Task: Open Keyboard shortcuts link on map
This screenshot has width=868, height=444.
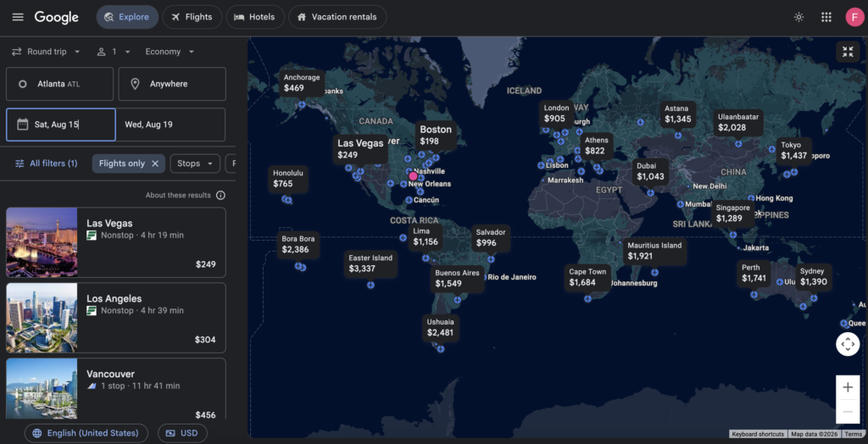Action: click(x=757, y=434)
